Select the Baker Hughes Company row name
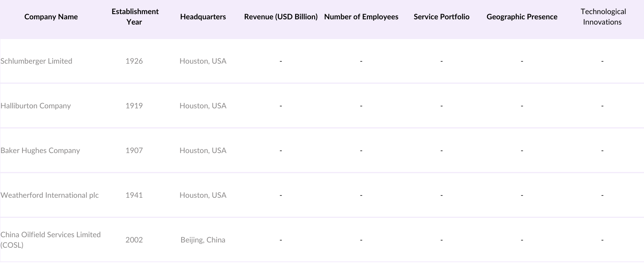Image resolution: width=644 pixels, height=263 pixels. (40, 151)
